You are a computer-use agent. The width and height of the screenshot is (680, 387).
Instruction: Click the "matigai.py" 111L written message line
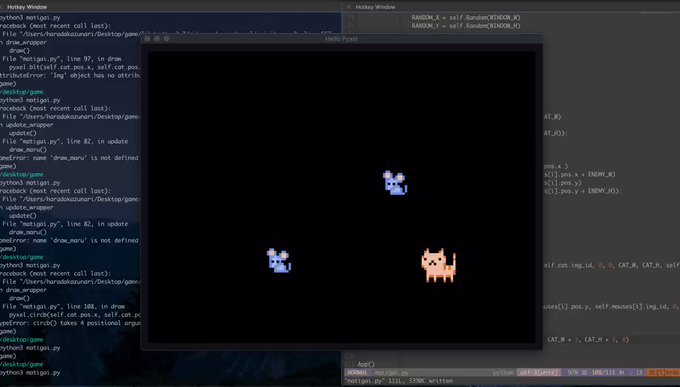pyautogui.click(x=399, y=381)
